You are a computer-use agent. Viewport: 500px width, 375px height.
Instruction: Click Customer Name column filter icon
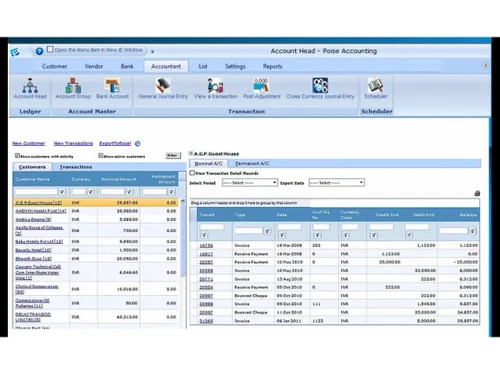pos(62,192)
